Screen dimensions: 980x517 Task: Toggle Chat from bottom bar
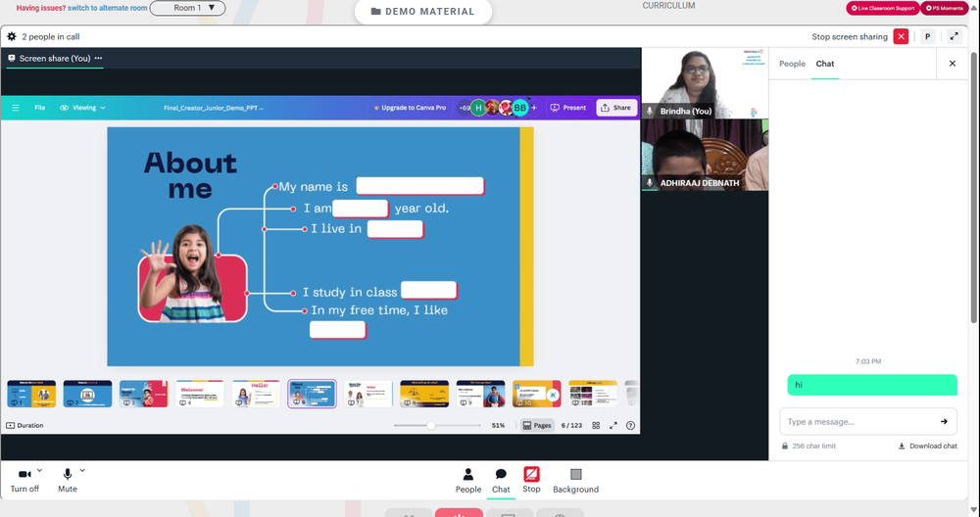pyautogui.click(x=501, y=481)
